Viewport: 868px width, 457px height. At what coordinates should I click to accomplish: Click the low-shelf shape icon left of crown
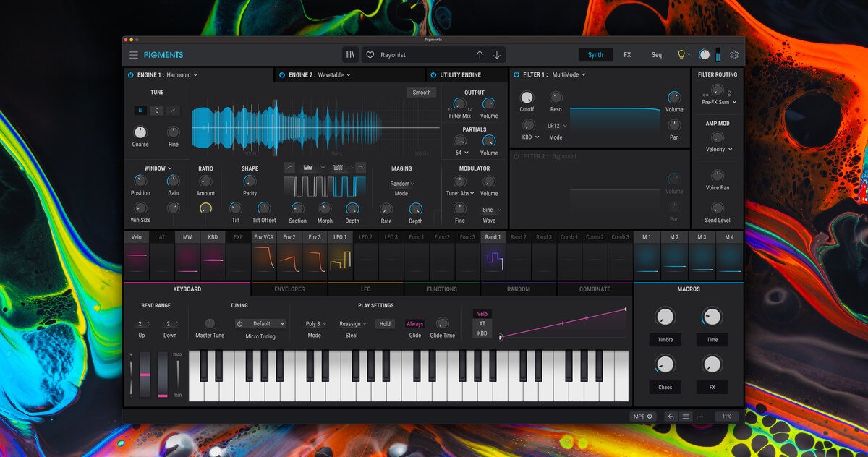tap(289, 167)
